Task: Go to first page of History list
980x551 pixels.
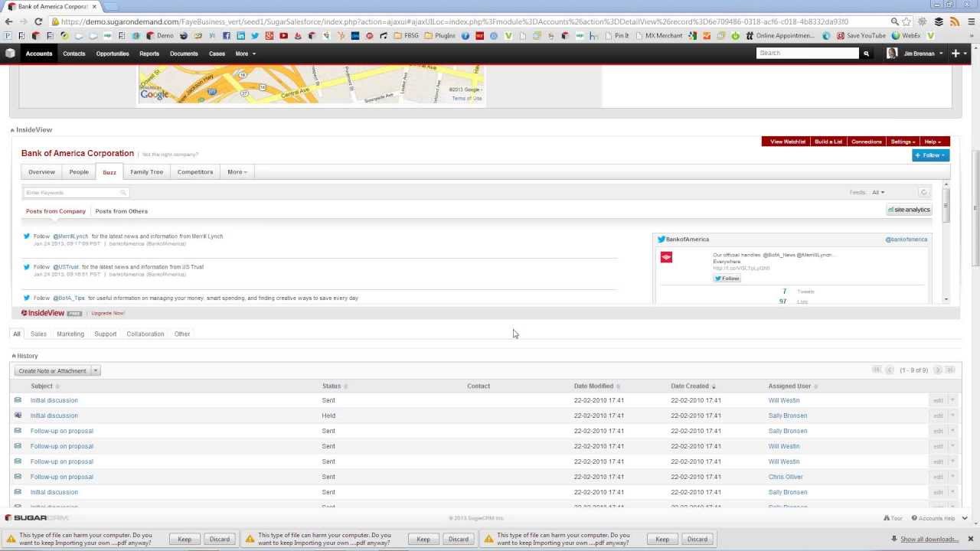Action: (x=877, y=370)
